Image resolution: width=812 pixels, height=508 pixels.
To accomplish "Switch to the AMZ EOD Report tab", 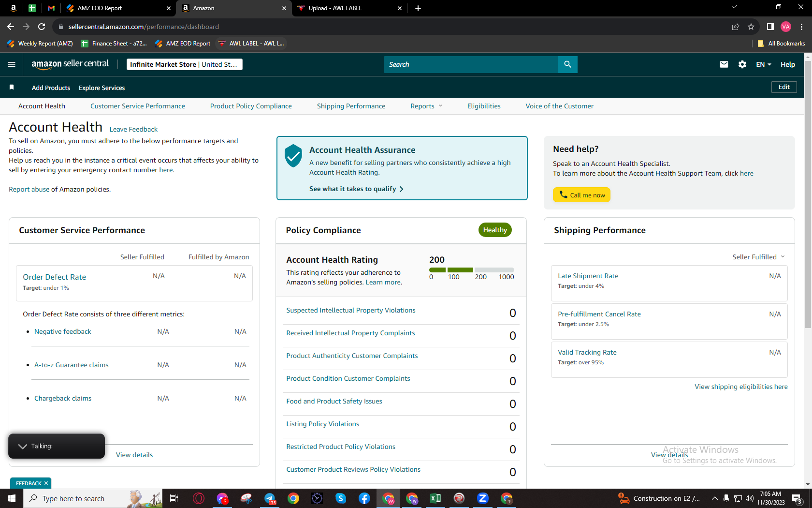I will 118,8.
